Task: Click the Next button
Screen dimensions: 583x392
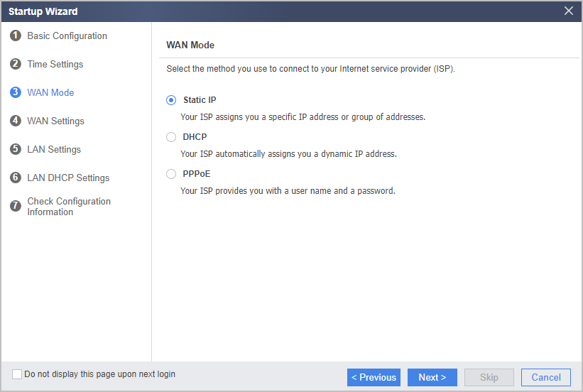Action: (432, 378)
